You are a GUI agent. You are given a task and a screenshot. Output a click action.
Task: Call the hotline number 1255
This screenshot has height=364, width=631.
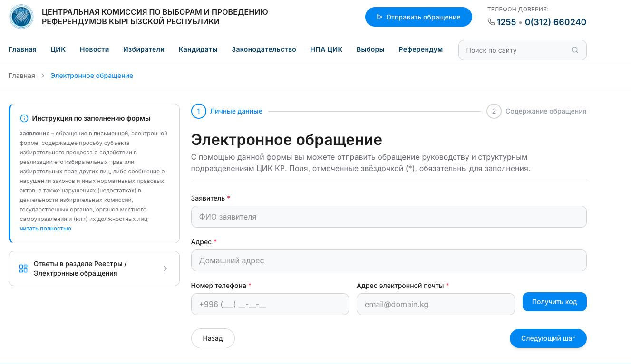coord(506,22)
